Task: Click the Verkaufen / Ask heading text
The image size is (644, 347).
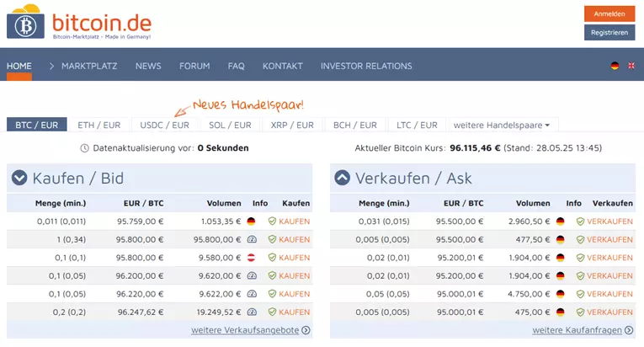Action: [x=413, y=178]
